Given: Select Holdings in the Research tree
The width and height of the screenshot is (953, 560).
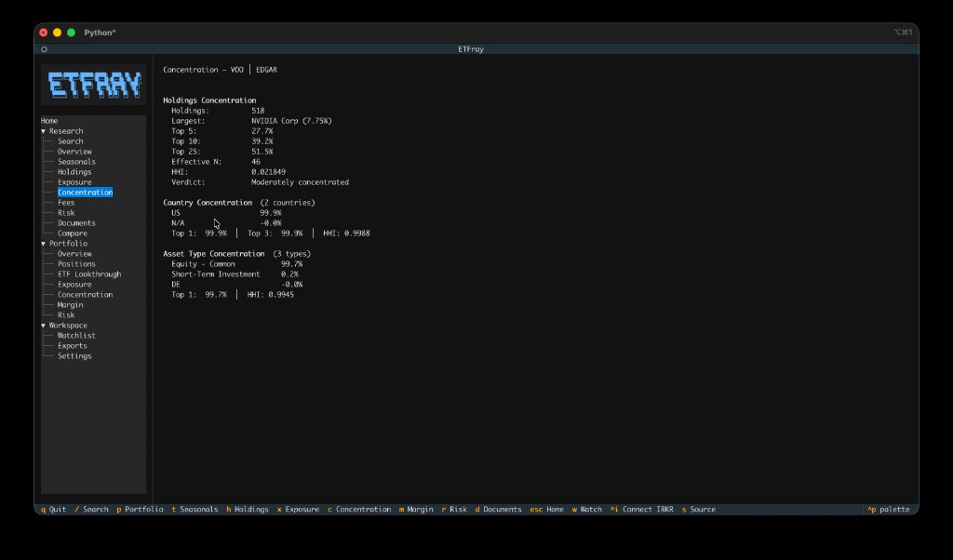Looking at the screenshot, I should (x=74, y=172).
